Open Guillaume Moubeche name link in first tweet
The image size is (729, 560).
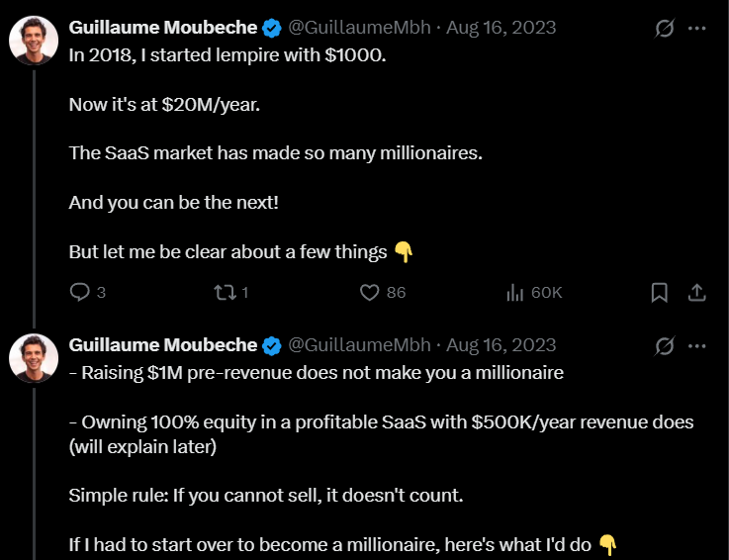(163, 27)
